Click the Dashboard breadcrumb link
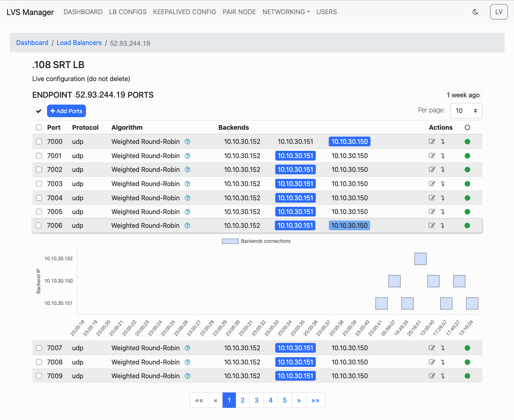514x420 pixels. tap(32, 43)
